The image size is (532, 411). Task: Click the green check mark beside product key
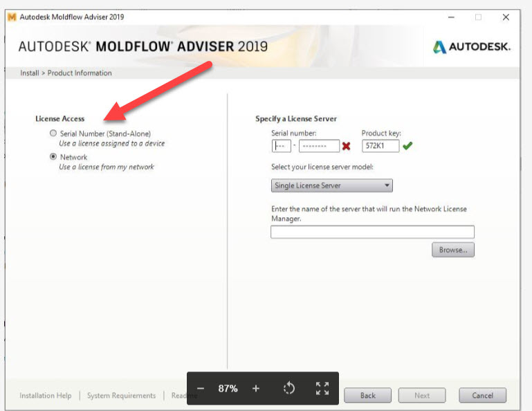407,146
